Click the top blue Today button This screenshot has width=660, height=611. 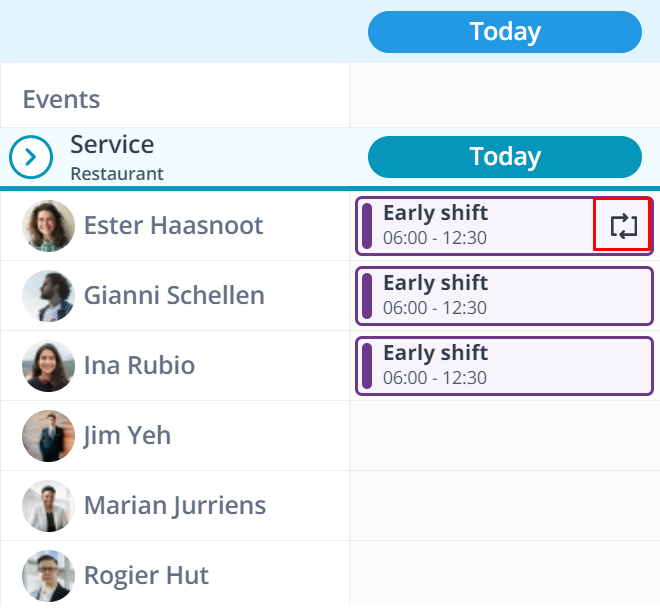(505, 32)
